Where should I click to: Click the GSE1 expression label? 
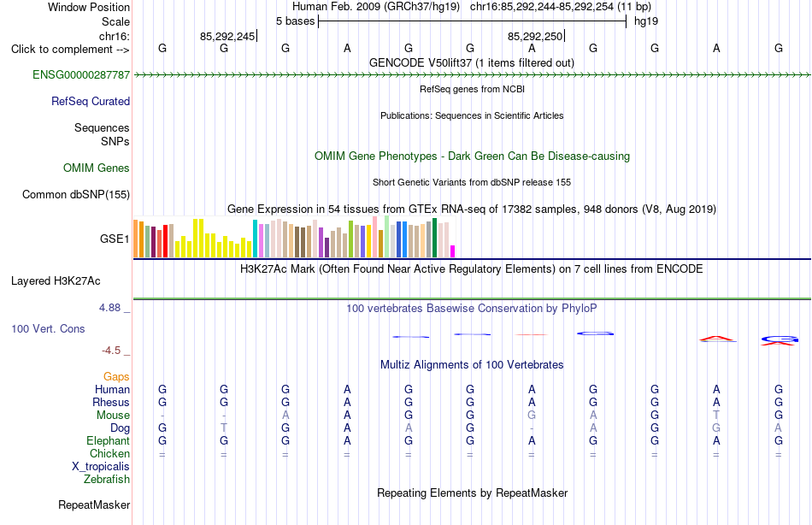[x=115, y=239]
